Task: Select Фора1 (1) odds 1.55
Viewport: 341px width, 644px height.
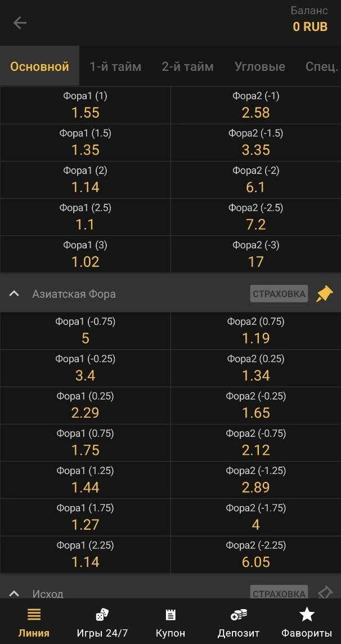Action: coord(85,105)
